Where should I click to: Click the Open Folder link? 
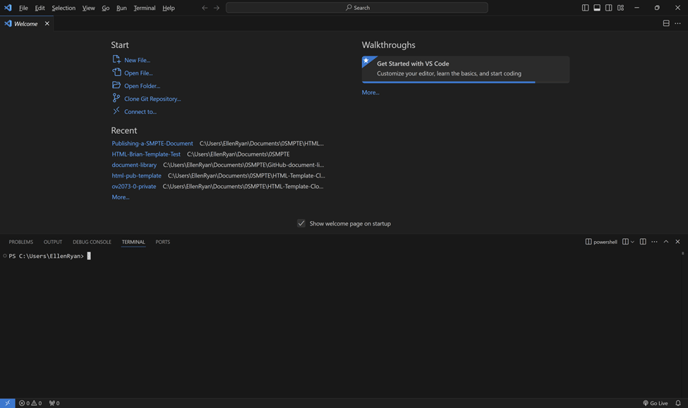141,86
